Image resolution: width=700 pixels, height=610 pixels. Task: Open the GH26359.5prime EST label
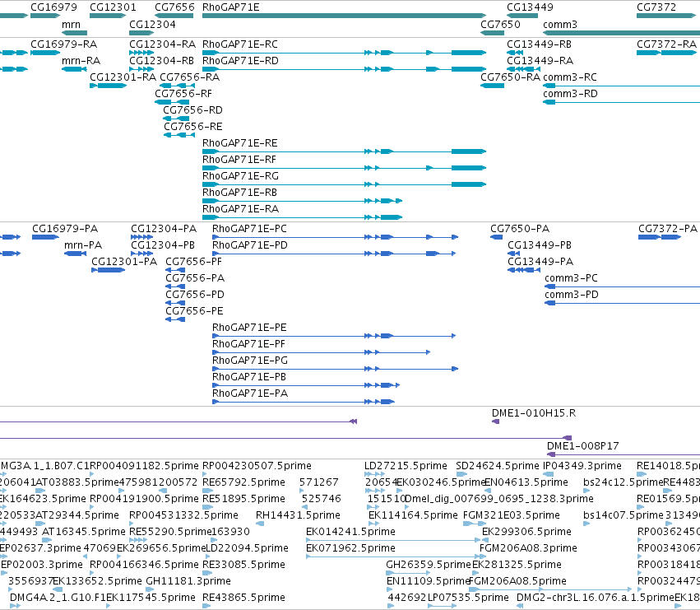(429, 565)
